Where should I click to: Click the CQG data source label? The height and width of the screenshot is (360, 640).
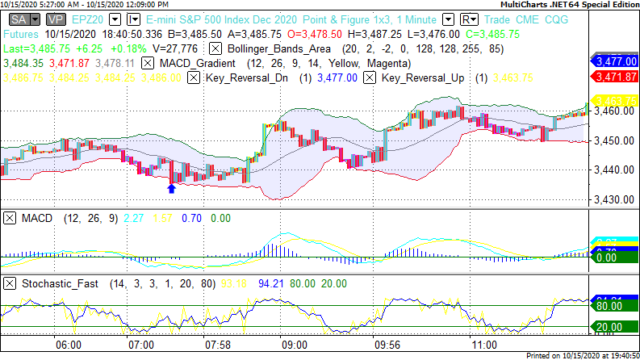coord(556,20)
